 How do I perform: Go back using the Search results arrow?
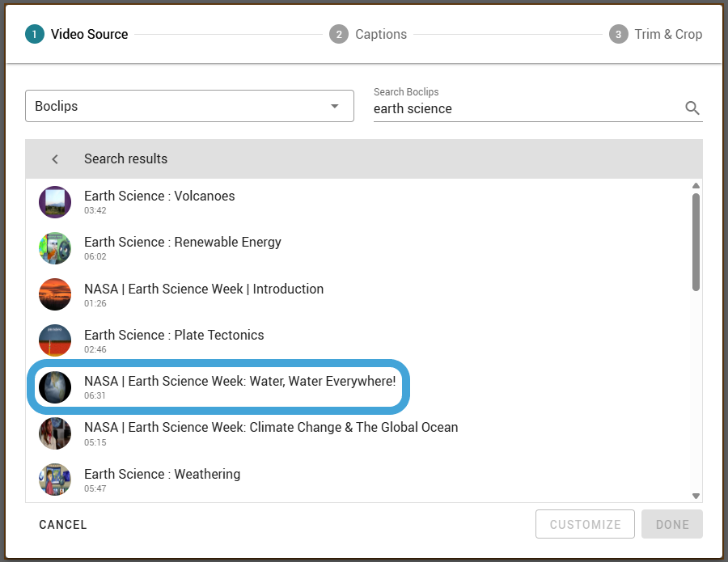pyautogui.click(x=55, y=159)
